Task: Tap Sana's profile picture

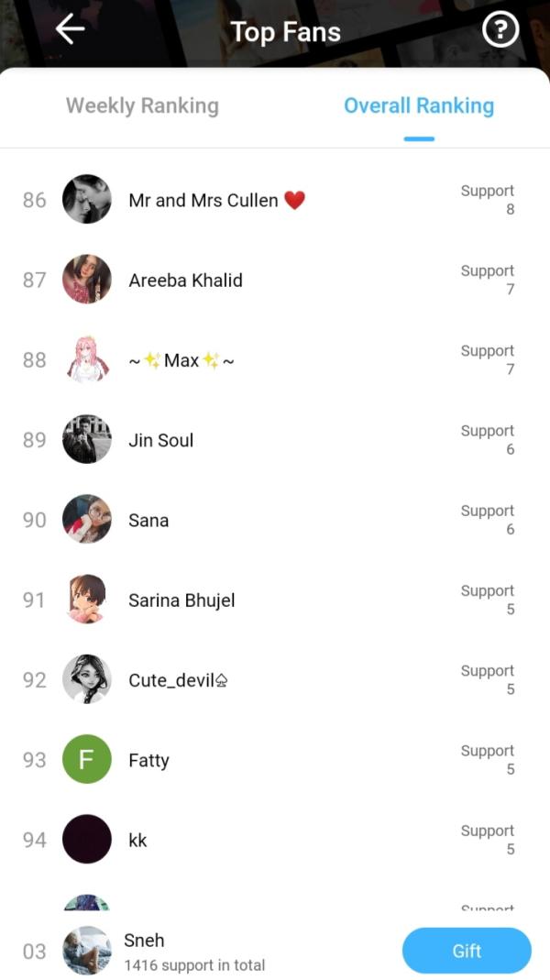Action: pos(87,520)
